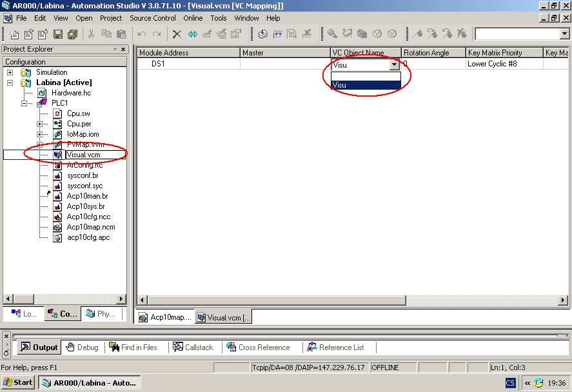Click the DS1 module address cell
Screen dimensions: 572x392
click(188, 64)
